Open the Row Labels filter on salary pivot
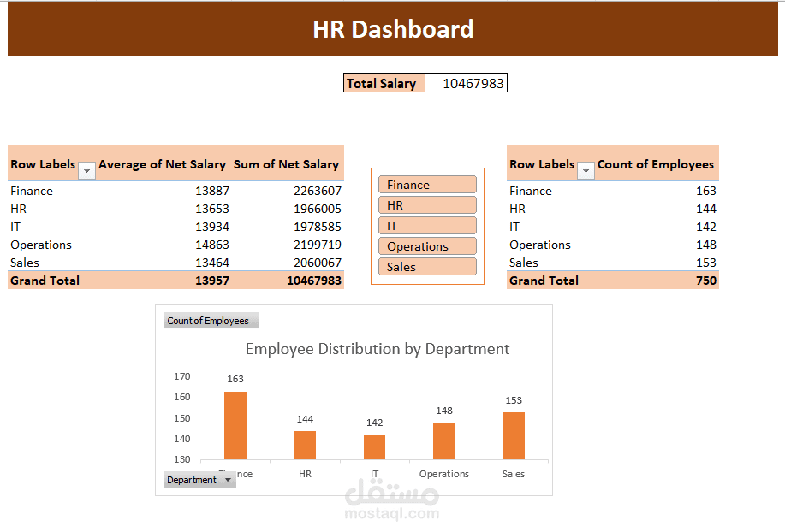785x532 pixels. click(86, 170)
